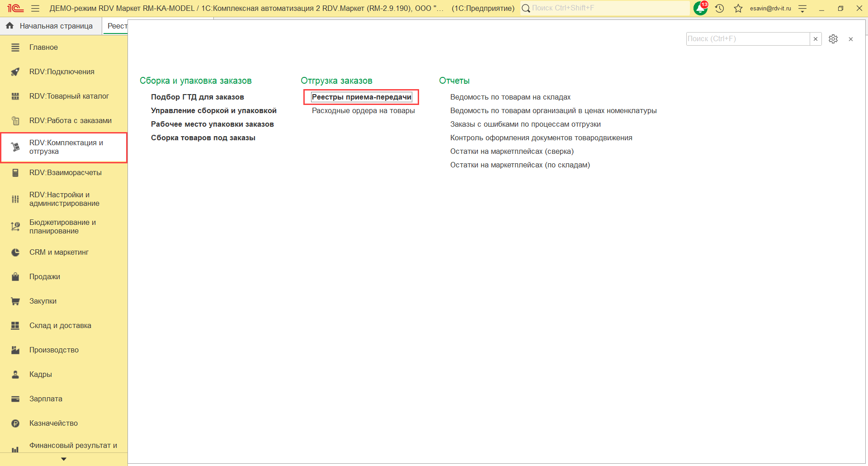Open Реестры приема-передачи
The width and height of the screenshot is (868, 466).
(362, 97)
